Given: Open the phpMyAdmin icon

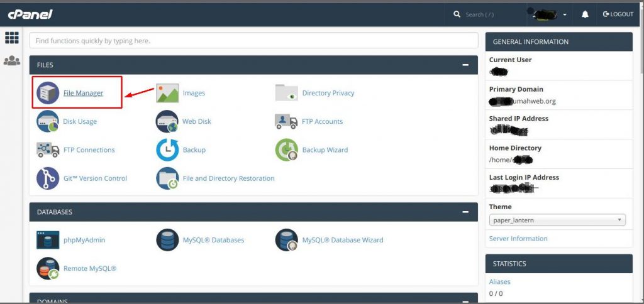Looking at the screenshot, I should [48, 240].
